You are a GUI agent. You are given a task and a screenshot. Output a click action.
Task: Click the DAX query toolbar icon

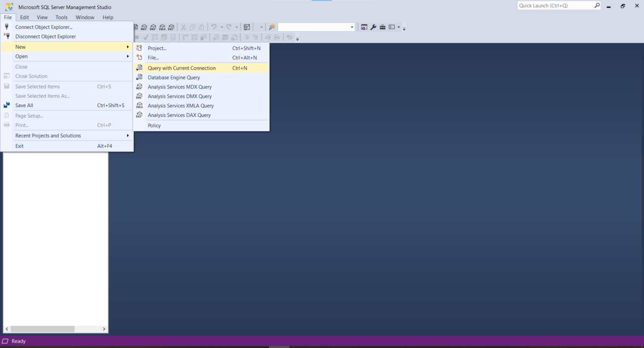click(171, 27)
